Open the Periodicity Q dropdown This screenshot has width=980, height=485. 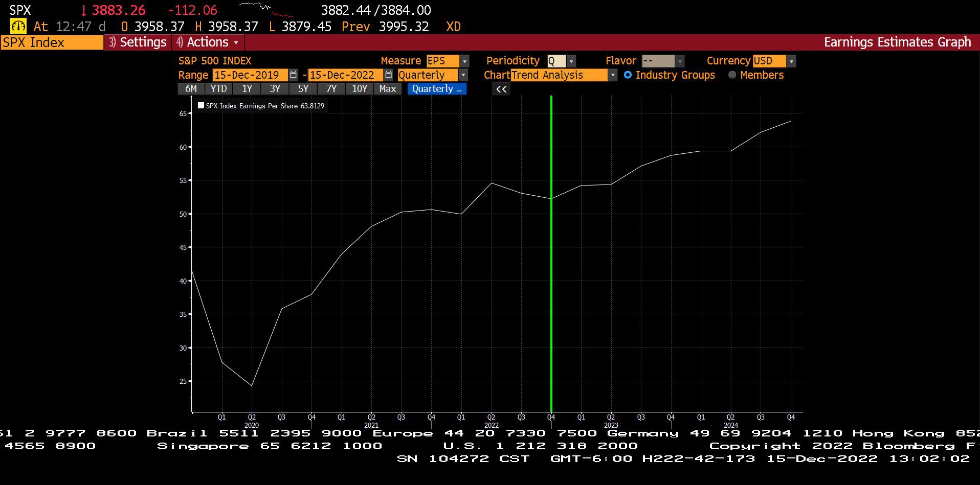tap(571, 61)
